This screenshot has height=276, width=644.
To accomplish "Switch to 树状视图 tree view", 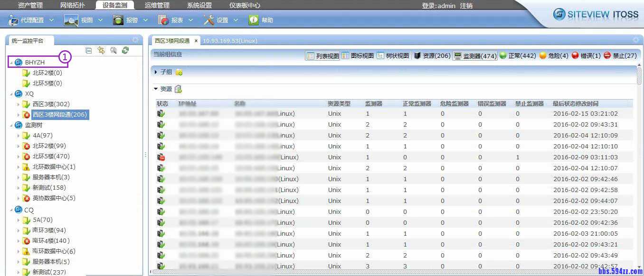I will (x=393, y=56).
